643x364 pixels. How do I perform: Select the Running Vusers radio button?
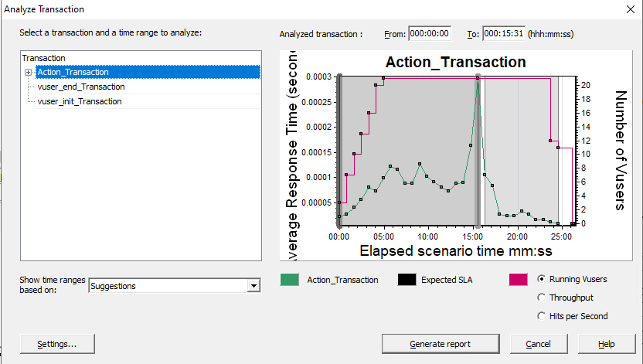pos(541,278)
